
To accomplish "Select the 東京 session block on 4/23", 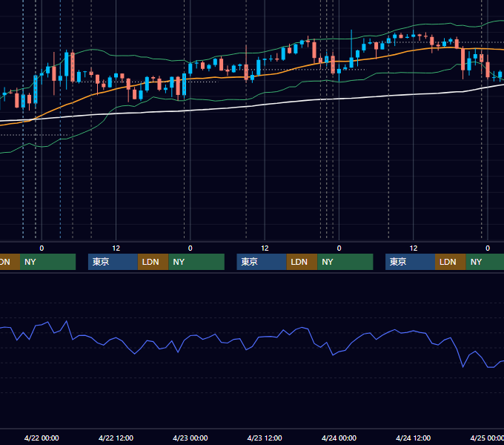I will (262, 262).
